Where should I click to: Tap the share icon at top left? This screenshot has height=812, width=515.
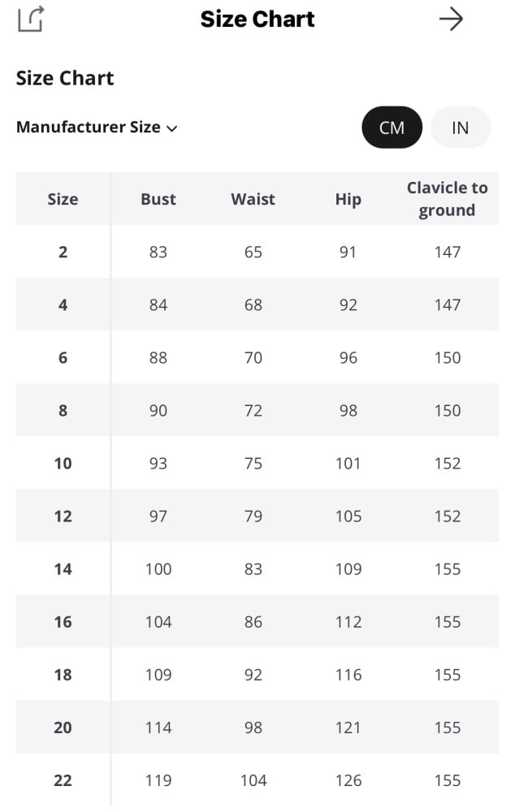coord(30,19)
